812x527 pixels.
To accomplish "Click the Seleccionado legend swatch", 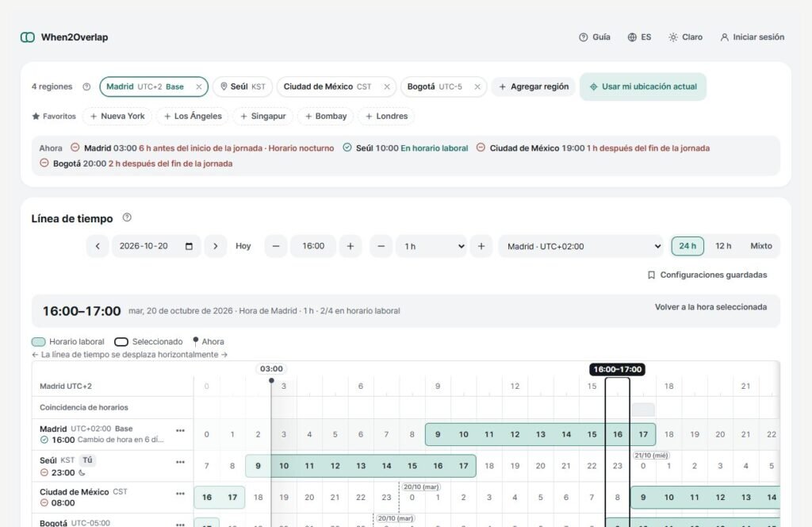I will [x=121, y=341].
